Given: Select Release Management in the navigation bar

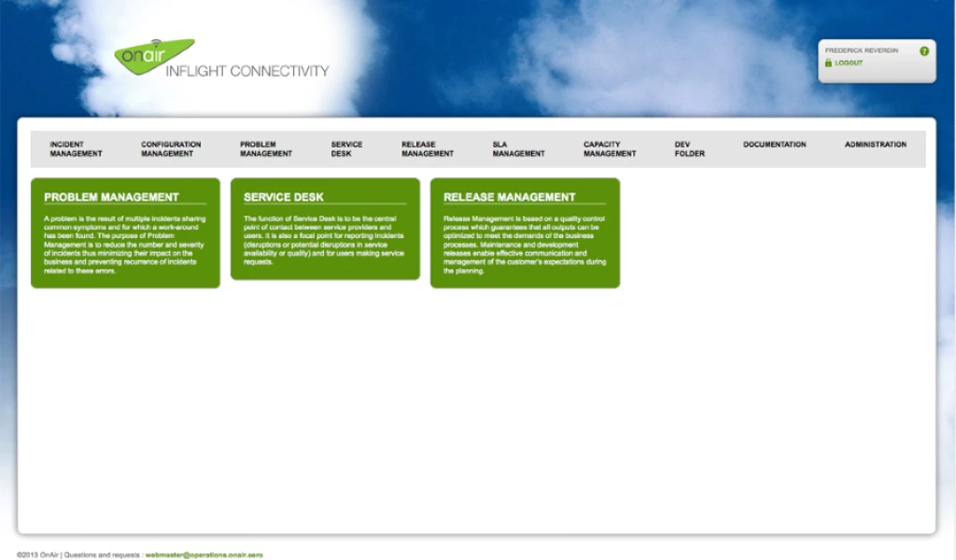Looking at the screenshot, I should (427, 149).
